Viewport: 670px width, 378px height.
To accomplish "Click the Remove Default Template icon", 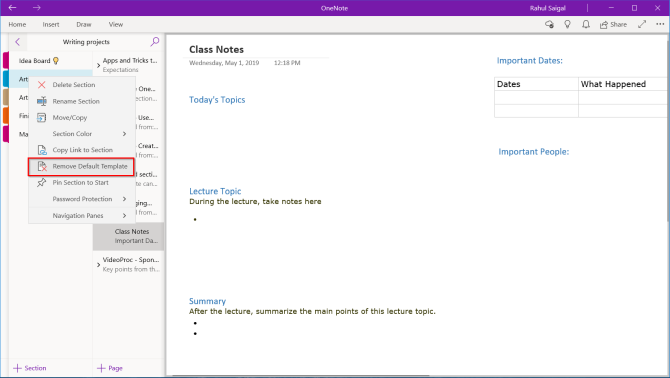I will 42,166.
